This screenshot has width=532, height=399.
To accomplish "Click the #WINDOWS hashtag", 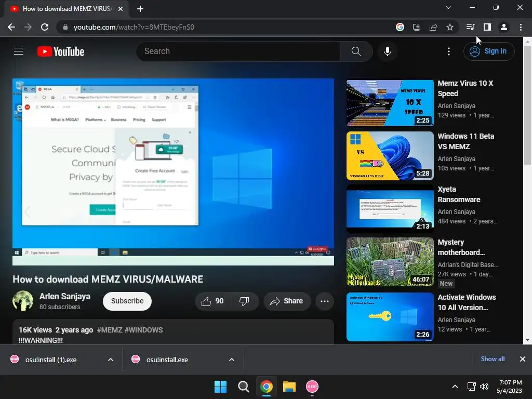I will click(143, 330).
